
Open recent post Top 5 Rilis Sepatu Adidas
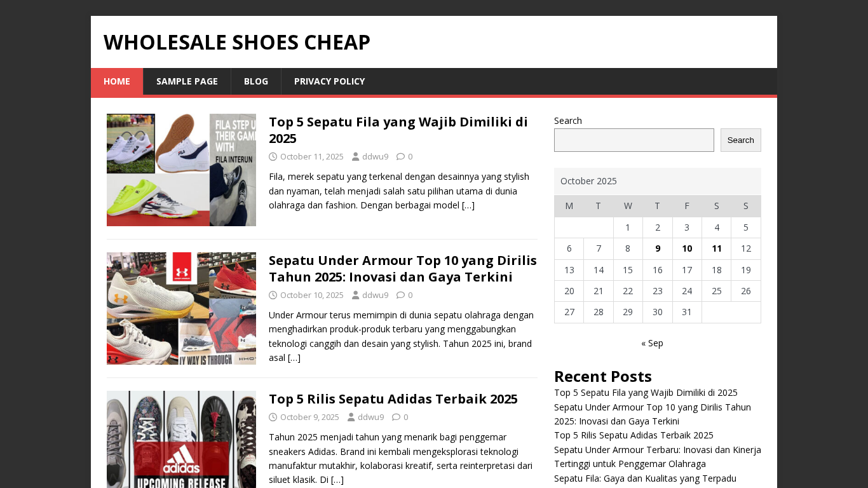[634, 435]
